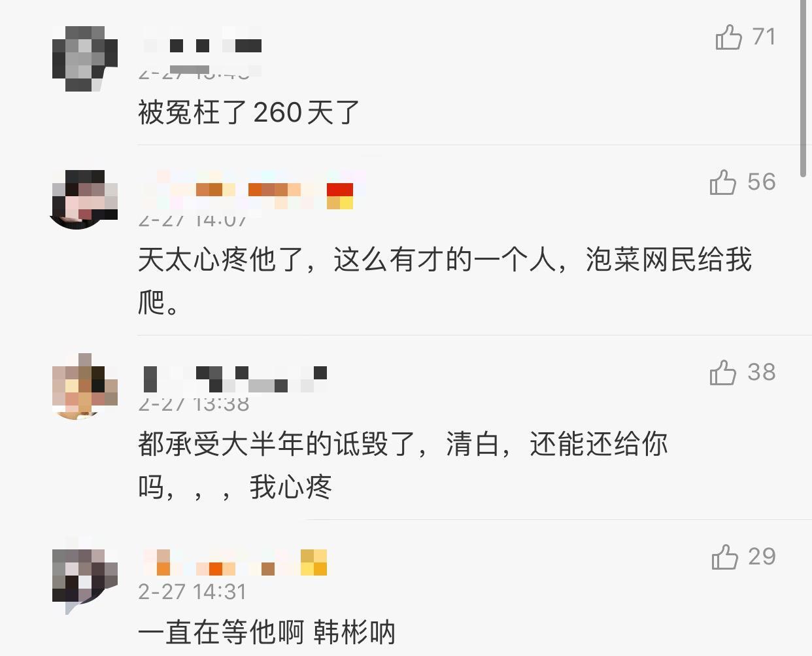812x656 pixels.
Task: Tap thumbs-up on the 56-like comment
Action: pos(723,182)
